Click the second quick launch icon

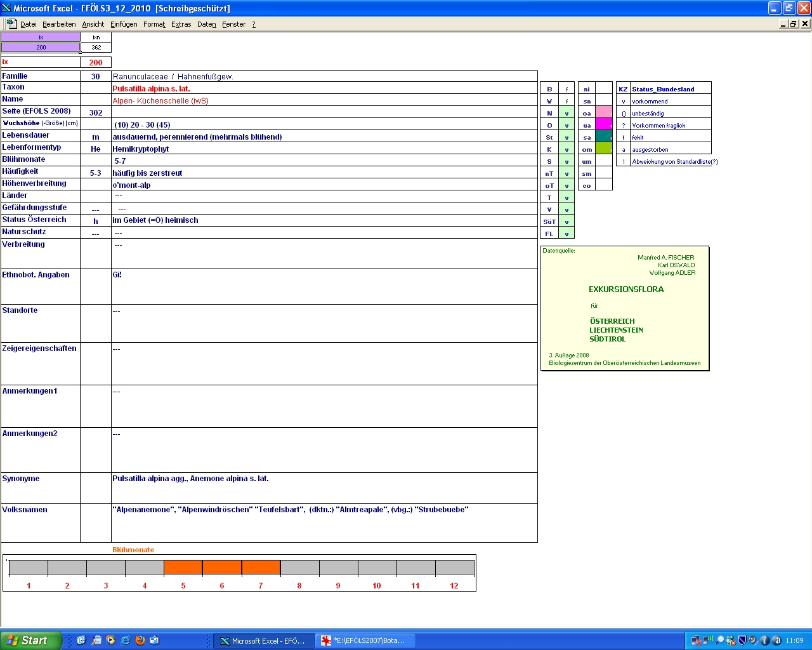[x=96, y=640]
